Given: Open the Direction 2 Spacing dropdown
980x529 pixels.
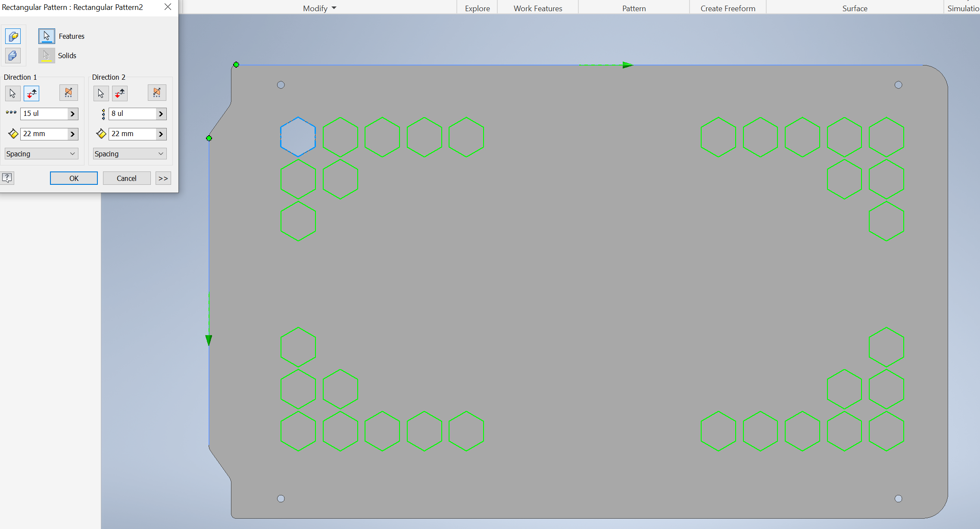Looking at the screenshot, I should coord(129,153).
